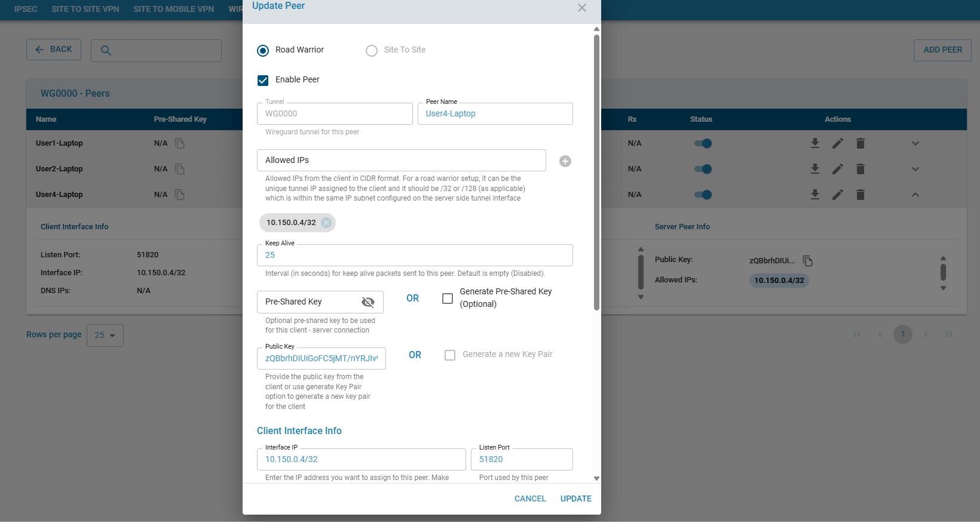Edit the User2-Laptop peer with pencil icon

click(837, 169)
